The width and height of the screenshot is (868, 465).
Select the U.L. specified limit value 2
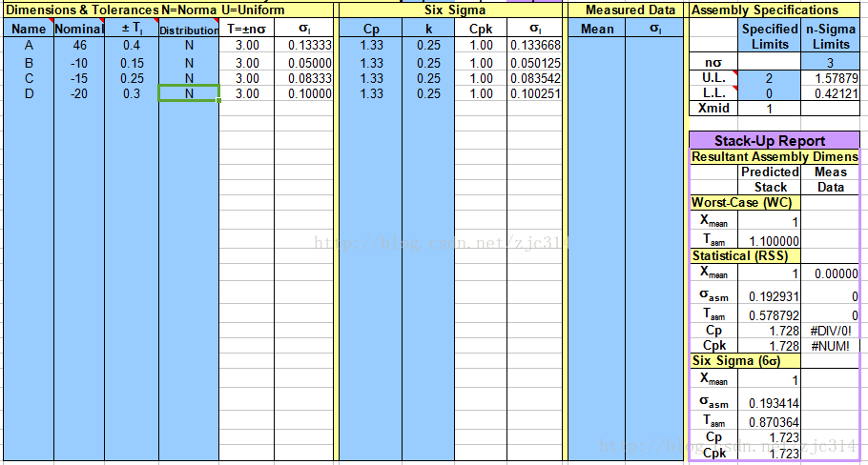(x=770, y=78)
